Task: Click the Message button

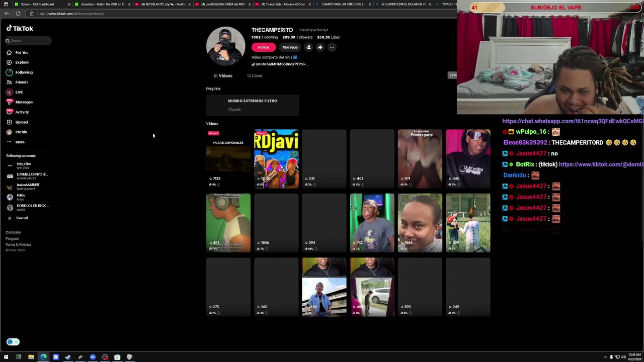Action: coord(290,47)
